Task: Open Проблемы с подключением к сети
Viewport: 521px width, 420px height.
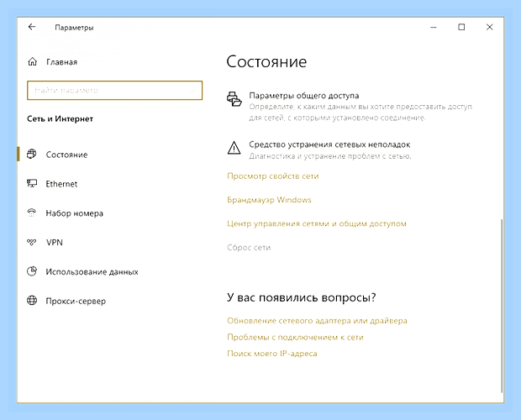Action: click(296, 338)
